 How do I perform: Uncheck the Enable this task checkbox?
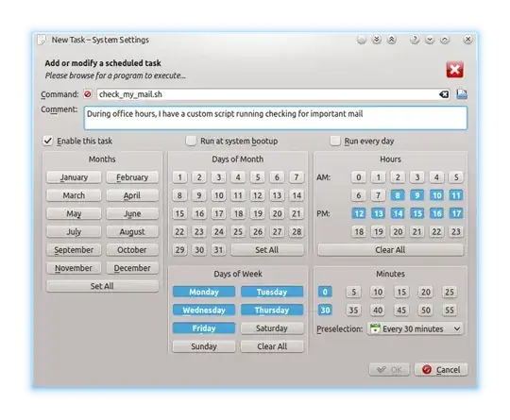(x=48, y=141)
